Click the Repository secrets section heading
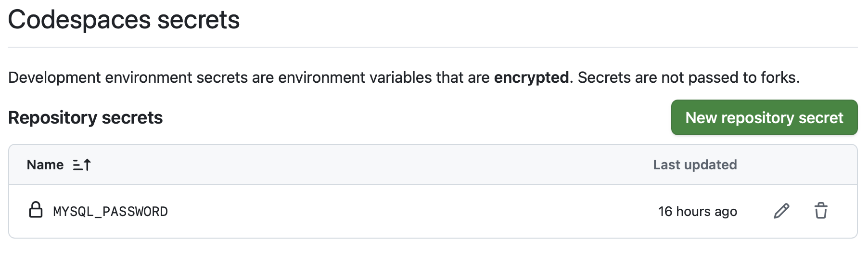868x254 pixels. (86, 118)
